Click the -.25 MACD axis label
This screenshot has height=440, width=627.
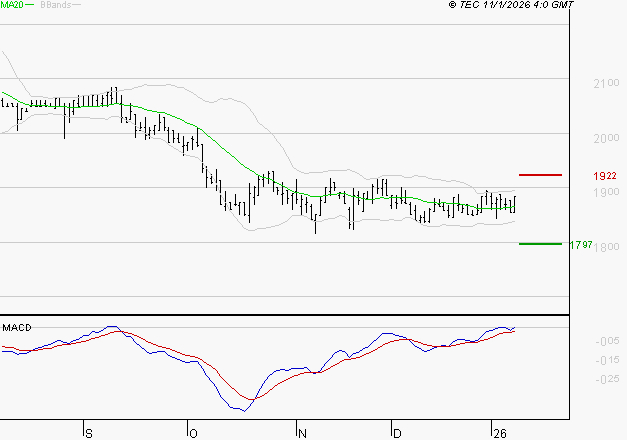604,379
